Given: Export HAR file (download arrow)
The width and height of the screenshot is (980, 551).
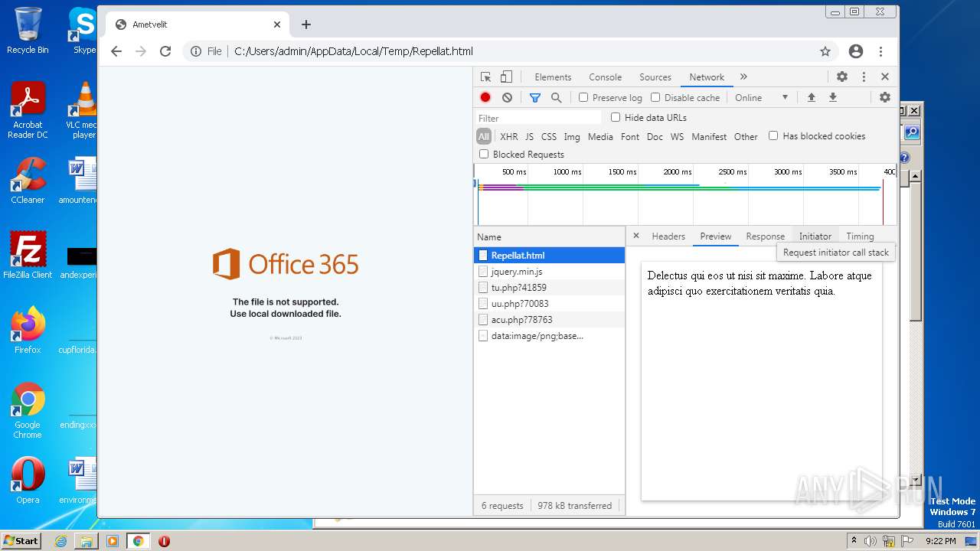Looking at the screenshot, I should click(x=833, y=98).
